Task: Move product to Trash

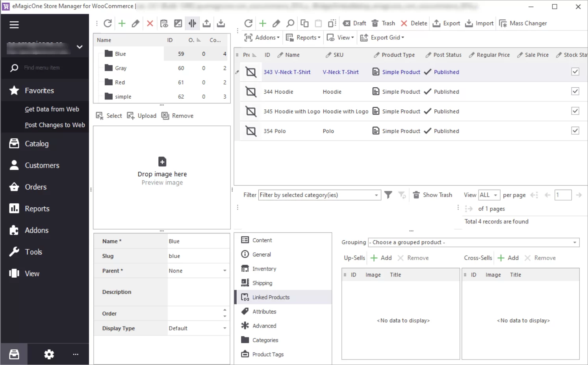Action: [x=383, y=23]
